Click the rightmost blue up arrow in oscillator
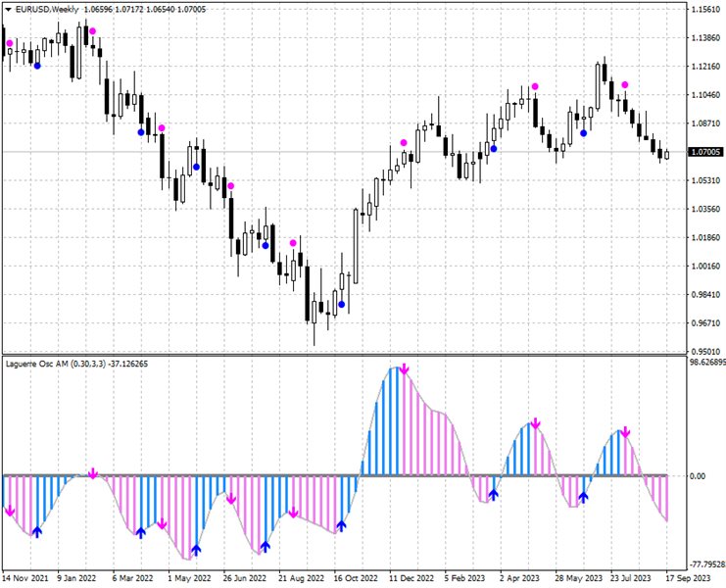Viewport: 726px width, 588px height. tap(584, 497)
